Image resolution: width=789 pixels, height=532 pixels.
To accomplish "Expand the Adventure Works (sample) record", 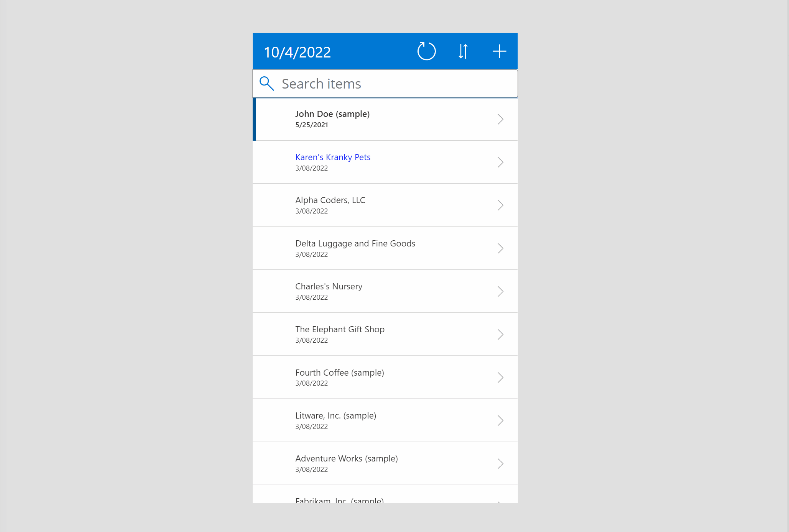I will pos(500,463).
